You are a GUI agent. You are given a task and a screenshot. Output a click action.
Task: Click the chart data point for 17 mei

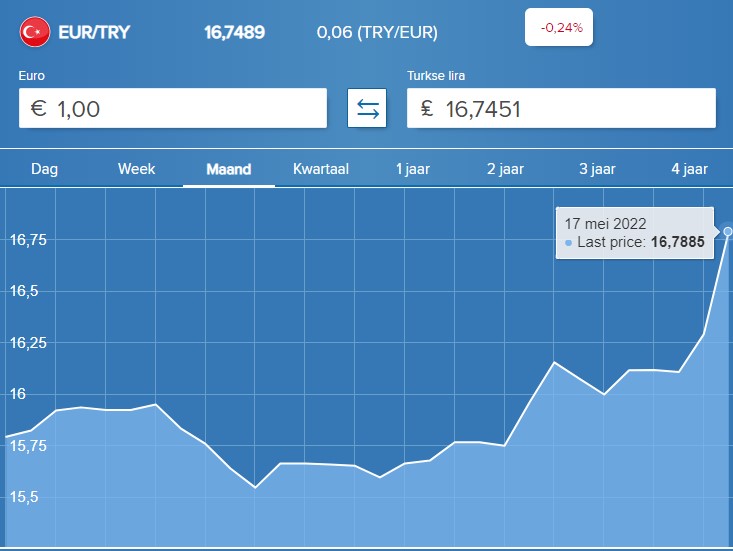[x=727, y=231]
